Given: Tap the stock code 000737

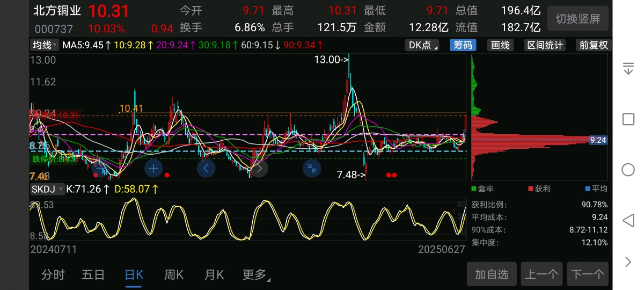Looking at the screenshot, I should click(54, 28).
